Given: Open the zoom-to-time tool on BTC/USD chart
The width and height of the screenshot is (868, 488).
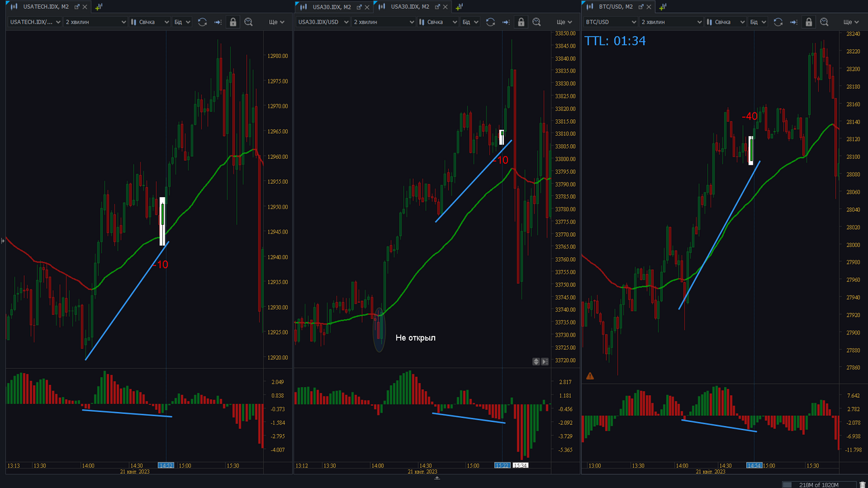Looking at the screenshot, I should point(824,22).
